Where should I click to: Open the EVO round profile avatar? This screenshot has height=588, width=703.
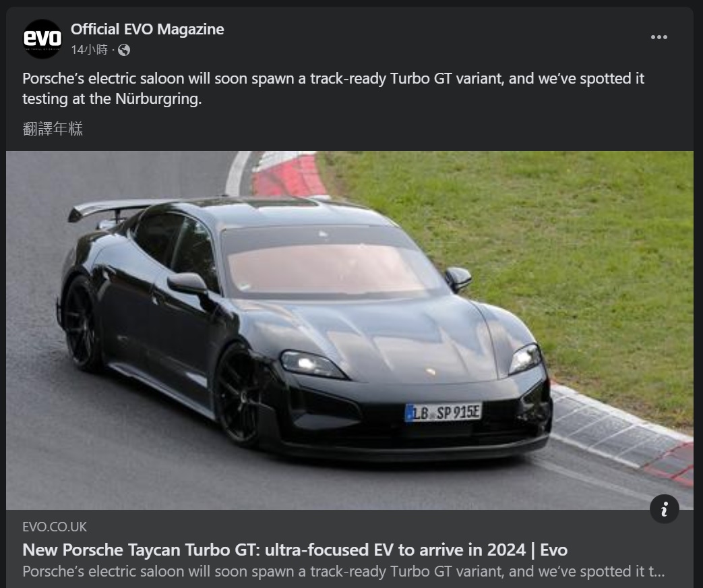42,39
